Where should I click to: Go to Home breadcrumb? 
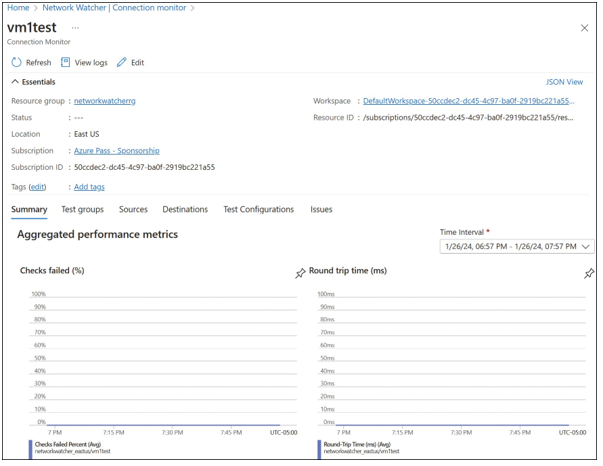click(18, 8)
